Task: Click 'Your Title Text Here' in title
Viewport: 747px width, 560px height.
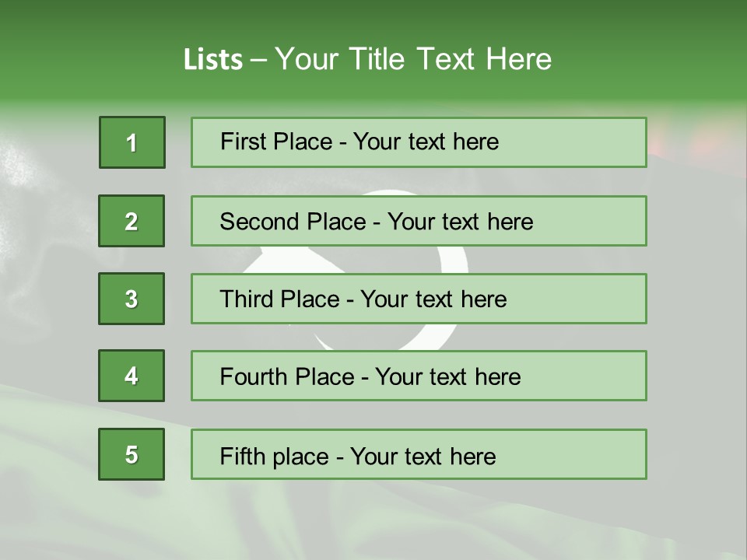Action: [x=413, y=59]
